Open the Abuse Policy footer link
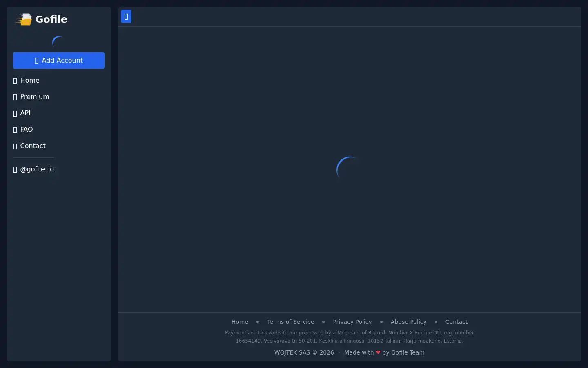Viewport: 588px width, 368px height. (x=408, y=322)
